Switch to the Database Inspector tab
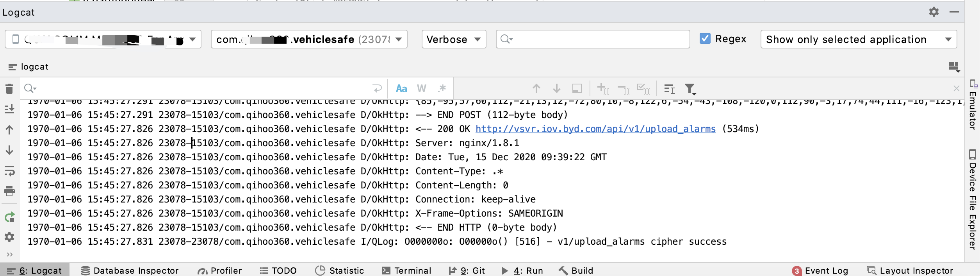The image size is (980, 276). pyautogui.click(x=130, y=271)
